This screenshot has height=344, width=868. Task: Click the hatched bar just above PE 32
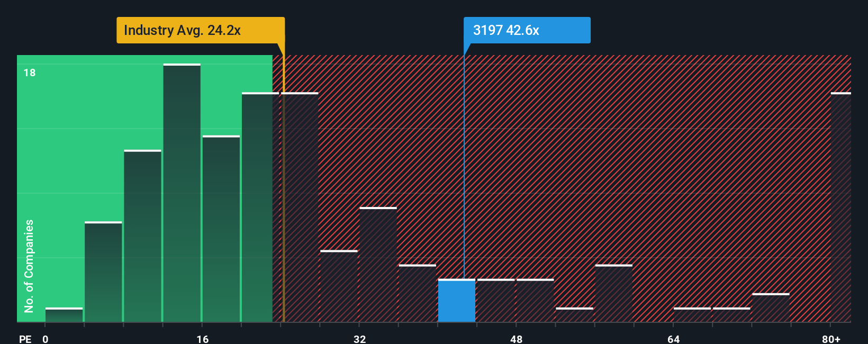[x=378, y=265]
